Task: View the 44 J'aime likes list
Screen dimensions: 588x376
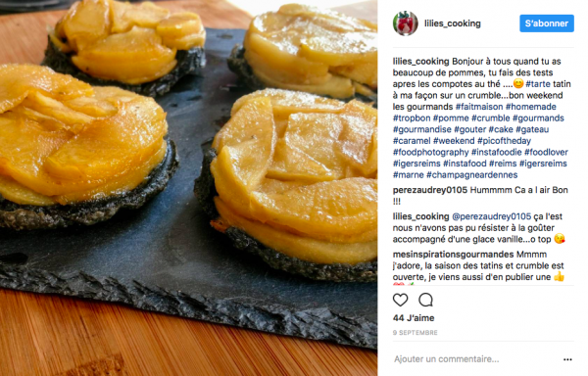Action: pyautogui.click(x=414, y=318)
